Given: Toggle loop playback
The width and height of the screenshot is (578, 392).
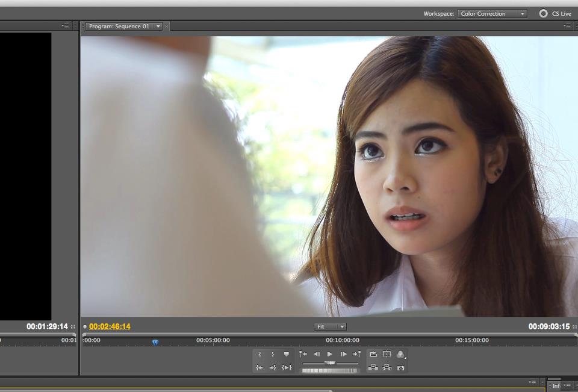Looking at the screenshot, I should tap(373, 355).
